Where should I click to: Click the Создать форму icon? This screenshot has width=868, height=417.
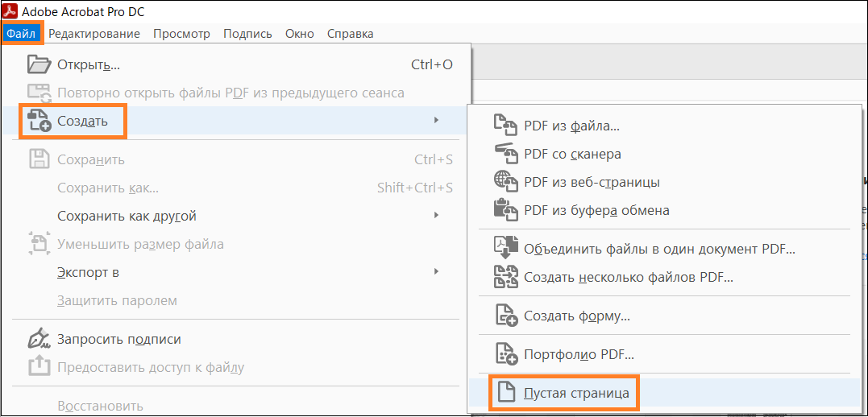[505, 316]
